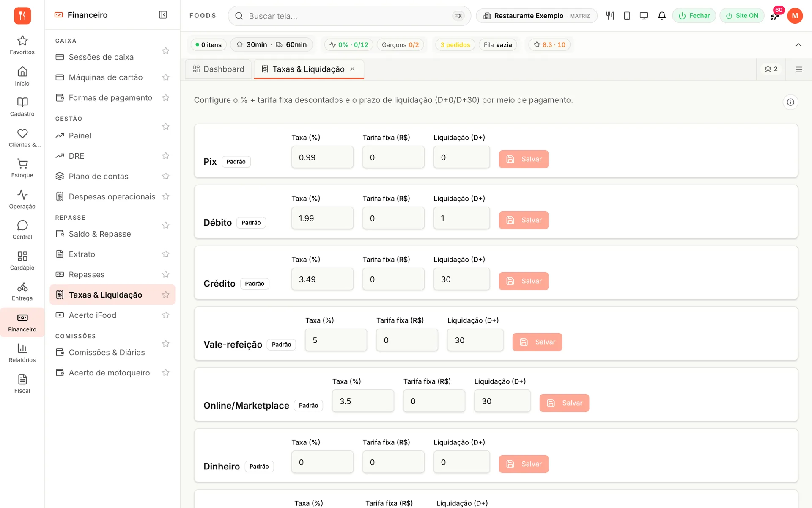The width and height of the screenshot is (812, 508).
Task: Collapse the Financeiro sidebar panel
Action: [163, 15]
